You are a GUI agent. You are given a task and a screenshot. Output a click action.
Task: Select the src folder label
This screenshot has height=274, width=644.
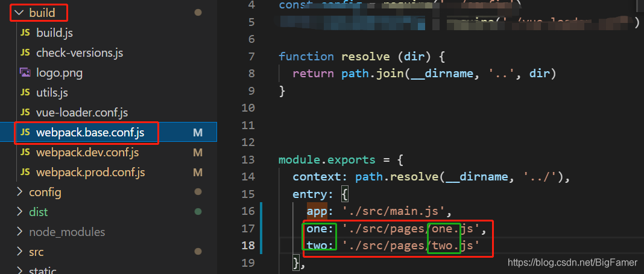click(x=36, y=252)
